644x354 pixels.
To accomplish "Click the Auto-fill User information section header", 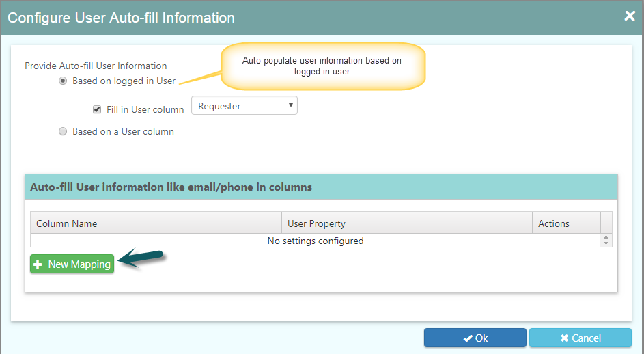I will tap(321, 187).
